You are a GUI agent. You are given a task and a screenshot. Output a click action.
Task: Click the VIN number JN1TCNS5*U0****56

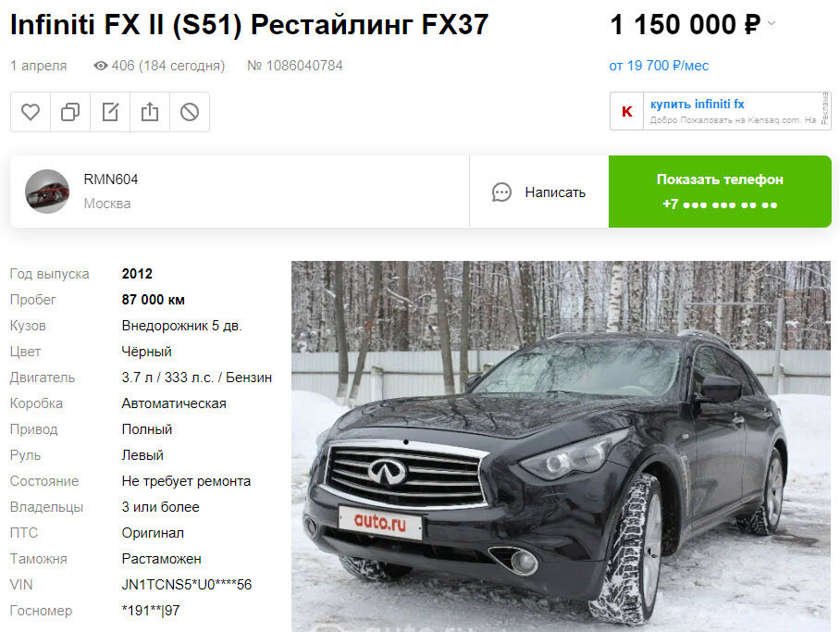pyautogui.click(x=187, y=584)
